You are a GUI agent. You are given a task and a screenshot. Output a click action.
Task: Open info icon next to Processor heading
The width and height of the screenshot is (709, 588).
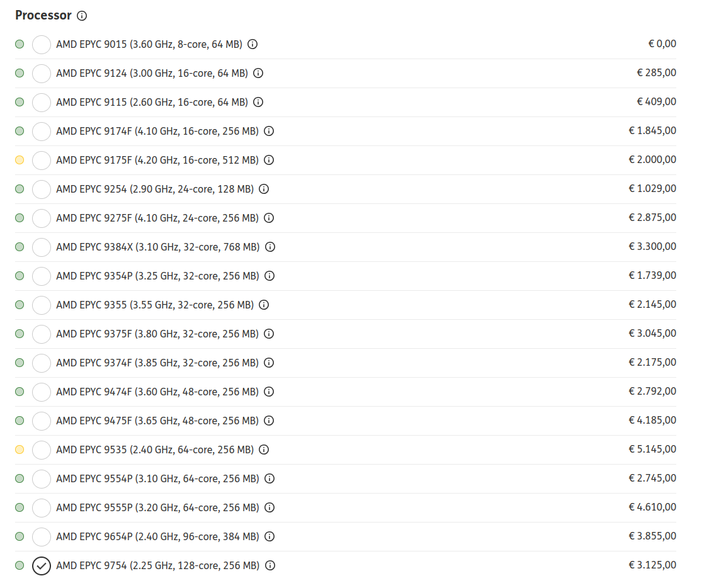(x=82, y=16)
